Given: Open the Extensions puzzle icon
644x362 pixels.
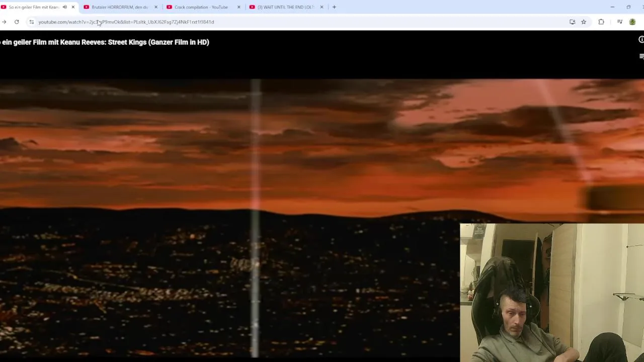Looking at the screenshot, I should coord(601,22).
